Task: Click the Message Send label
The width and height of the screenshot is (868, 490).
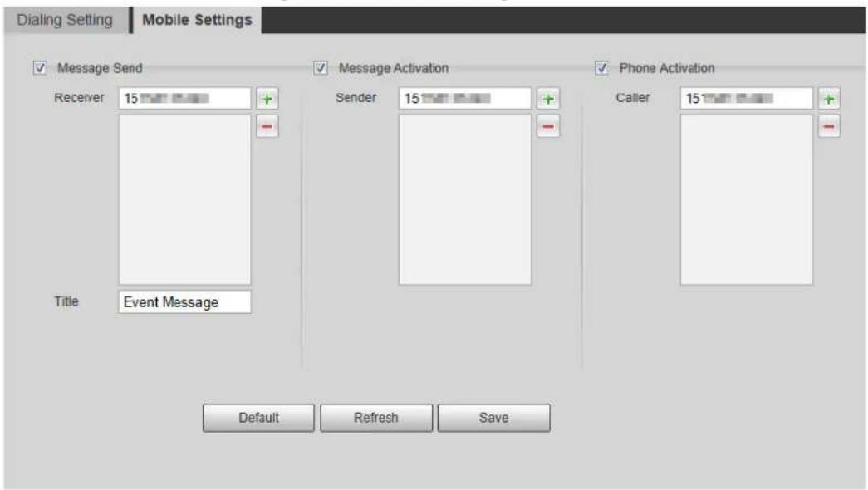Action: pyautogui.click(x=100, y=68)
